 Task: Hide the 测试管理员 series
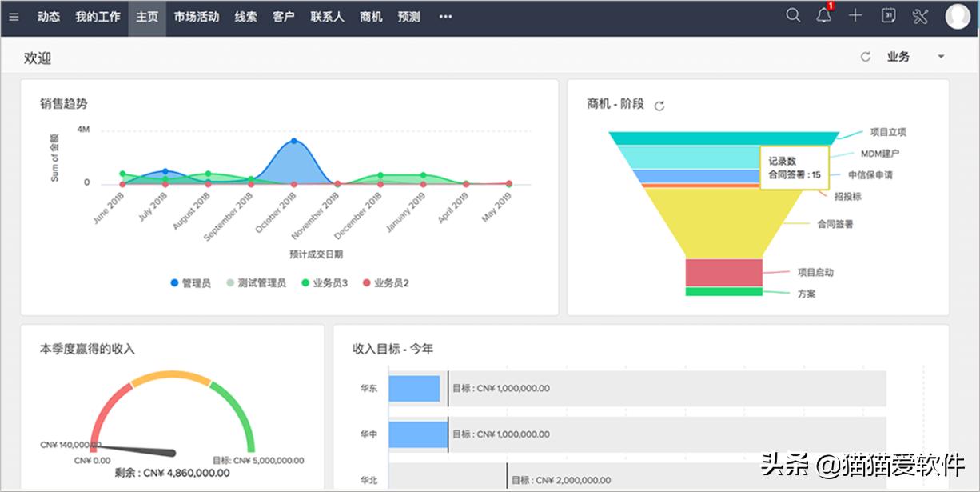click(256, 282)
